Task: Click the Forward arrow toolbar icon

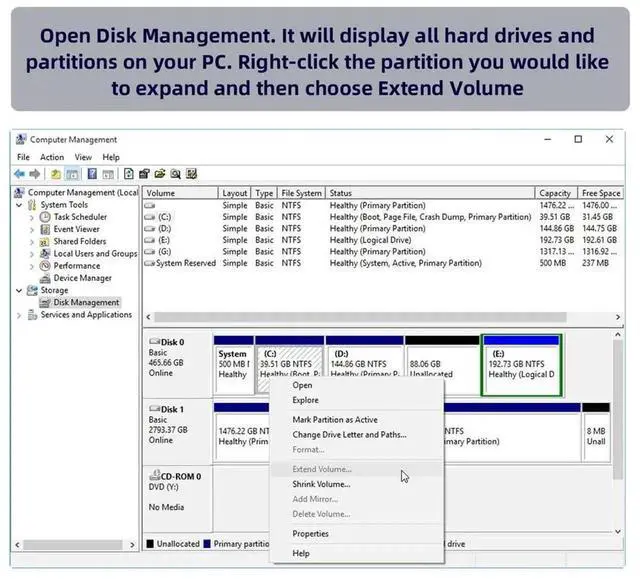Action: [x=35, y=173]
